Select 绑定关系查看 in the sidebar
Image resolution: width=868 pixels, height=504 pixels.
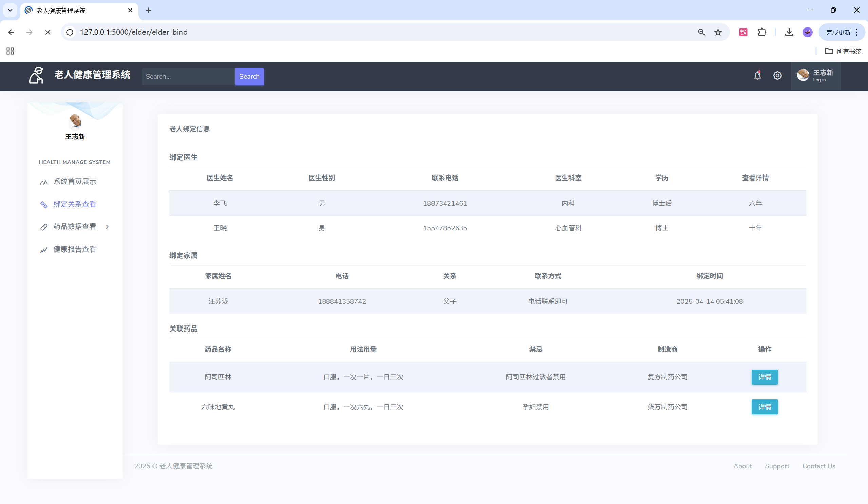(x=74, y=204)
